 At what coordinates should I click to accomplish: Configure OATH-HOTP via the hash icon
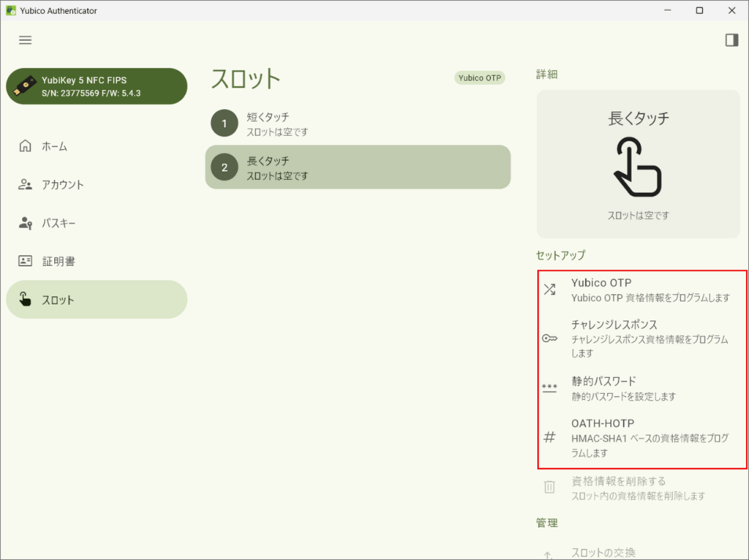tap(549, 437)
